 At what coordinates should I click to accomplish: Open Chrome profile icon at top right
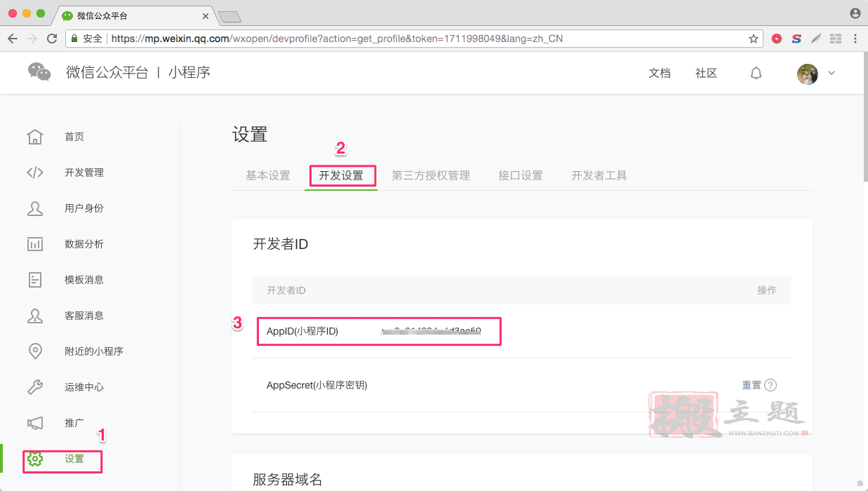855,13
